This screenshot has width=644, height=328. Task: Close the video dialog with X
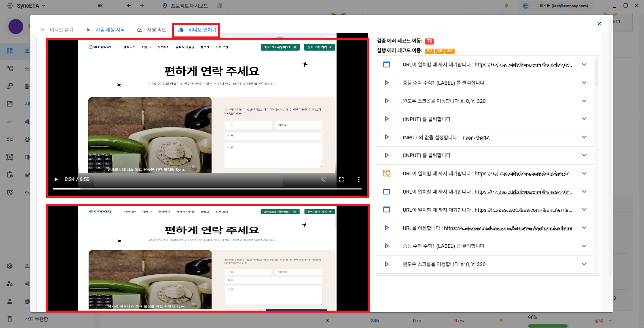pos(599,24)
